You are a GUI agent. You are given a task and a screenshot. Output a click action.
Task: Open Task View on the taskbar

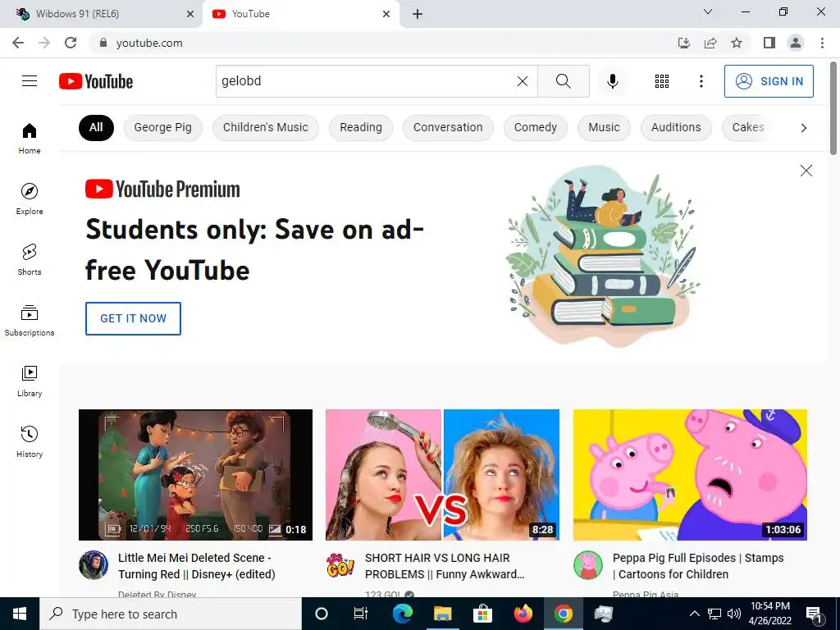click(361, 614)
